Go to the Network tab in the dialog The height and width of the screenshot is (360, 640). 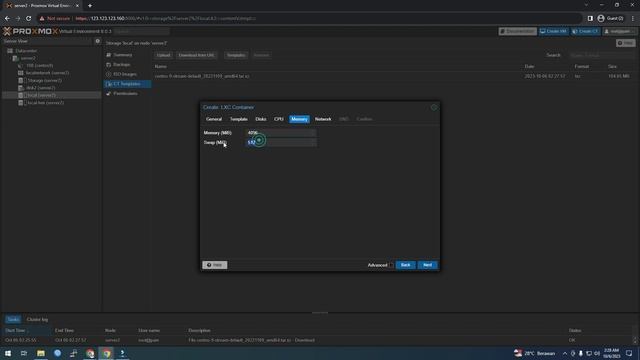pos(323,119)
